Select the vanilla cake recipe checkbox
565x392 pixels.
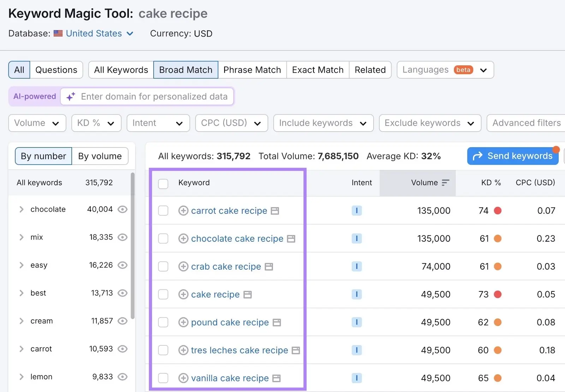click(x=163, y=378)
